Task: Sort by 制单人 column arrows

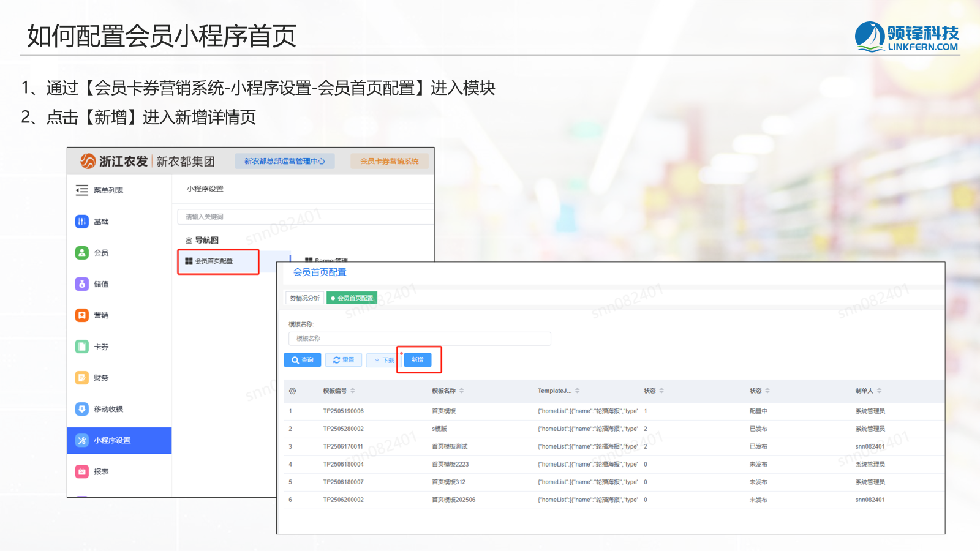Action: (880, 391)
